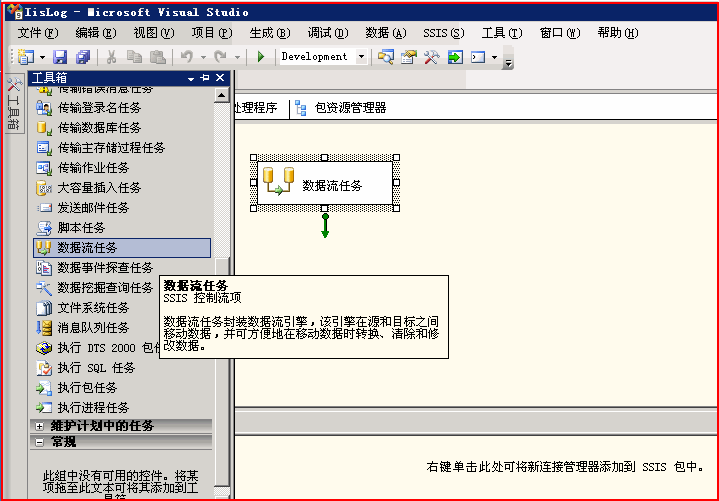Image resolution: width=719 pixels, height=501 pixels.
Task: Select 发送邮件任务 in toolbox
Action: pyautogui.click(x=122, y=208)
